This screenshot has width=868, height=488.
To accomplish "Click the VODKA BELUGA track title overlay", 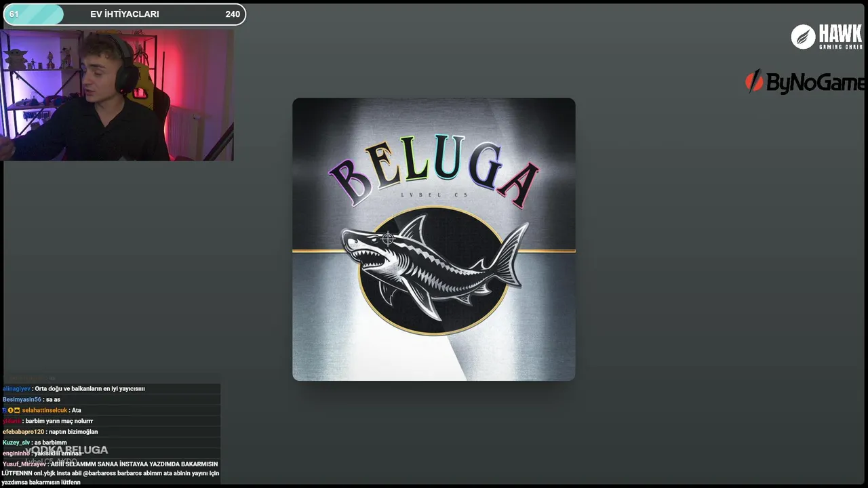I will 66,450.
